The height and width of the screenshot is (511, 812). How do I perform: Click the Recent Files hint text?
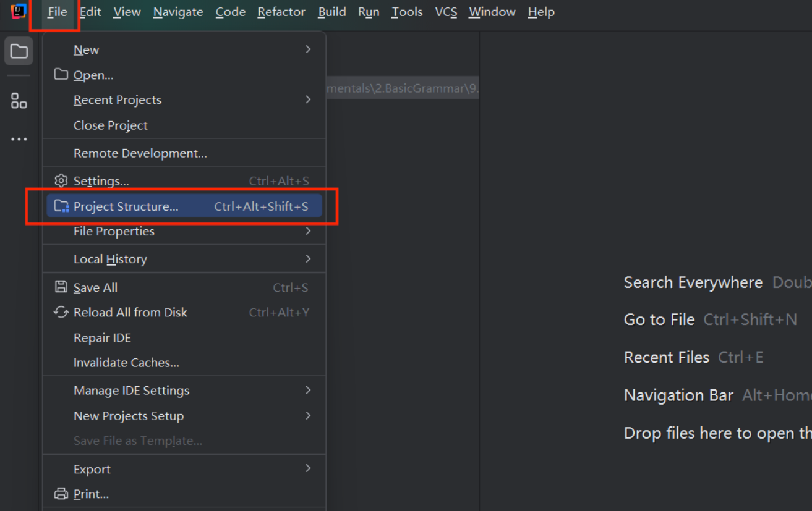pyautogui.click(x=667, y=357)
